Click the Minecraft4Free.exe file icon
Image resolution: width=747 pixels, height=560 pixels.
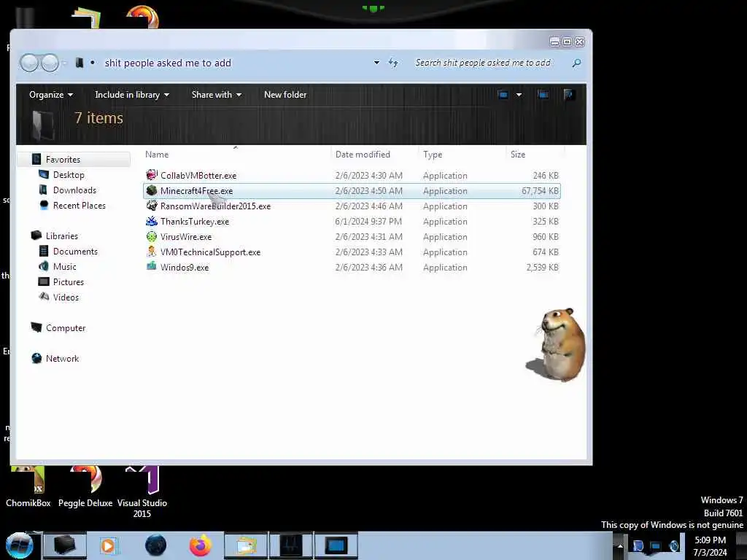point(152,190)
